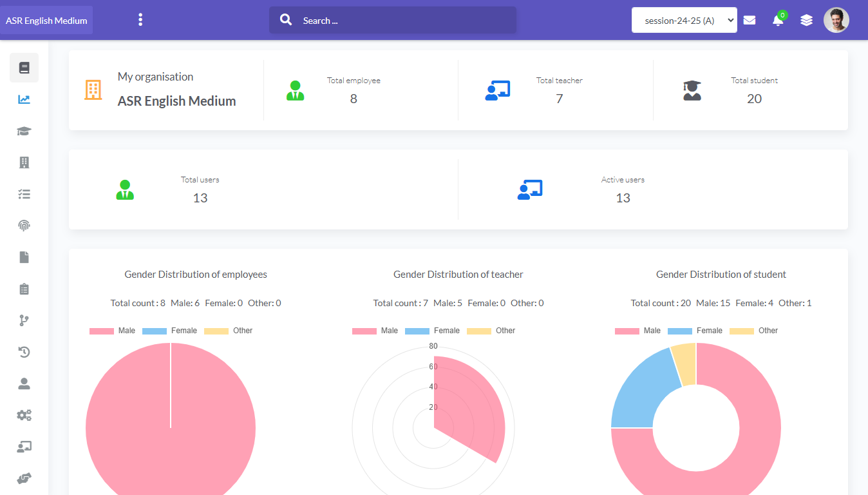Click the green Total employee icon
The image size is (868, 495).
tap(296, 90)
